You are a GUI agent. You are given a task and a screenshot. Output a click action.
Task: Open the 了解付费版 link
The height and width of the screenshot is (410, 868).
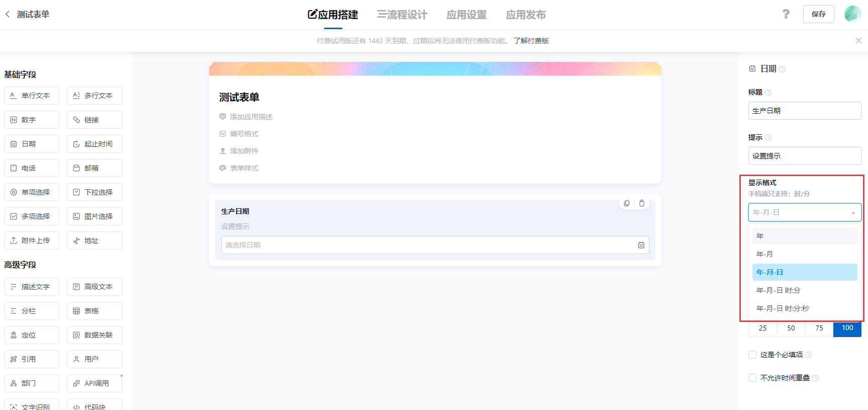pos(531,41)
